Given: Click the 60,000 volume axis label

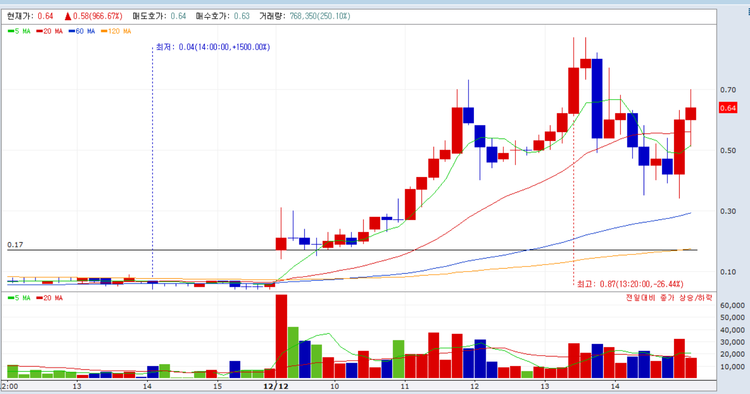Looking at the screenshot, I should [732, 305].
